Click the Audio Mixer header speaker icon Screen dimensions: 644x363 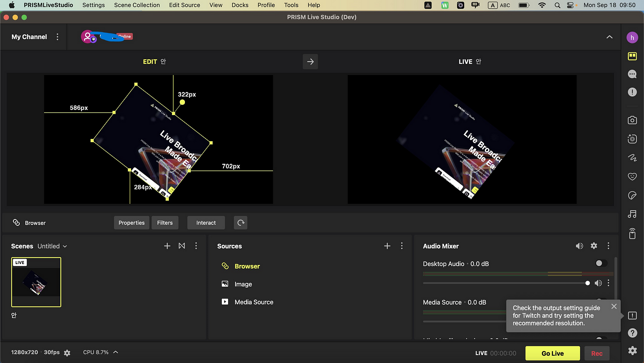tap(579, 246)
